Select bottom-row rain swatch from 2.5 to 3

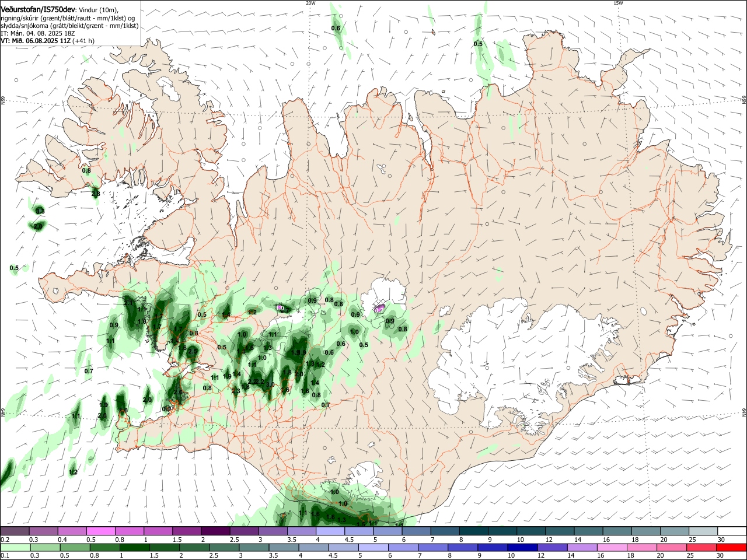(224, 548)
